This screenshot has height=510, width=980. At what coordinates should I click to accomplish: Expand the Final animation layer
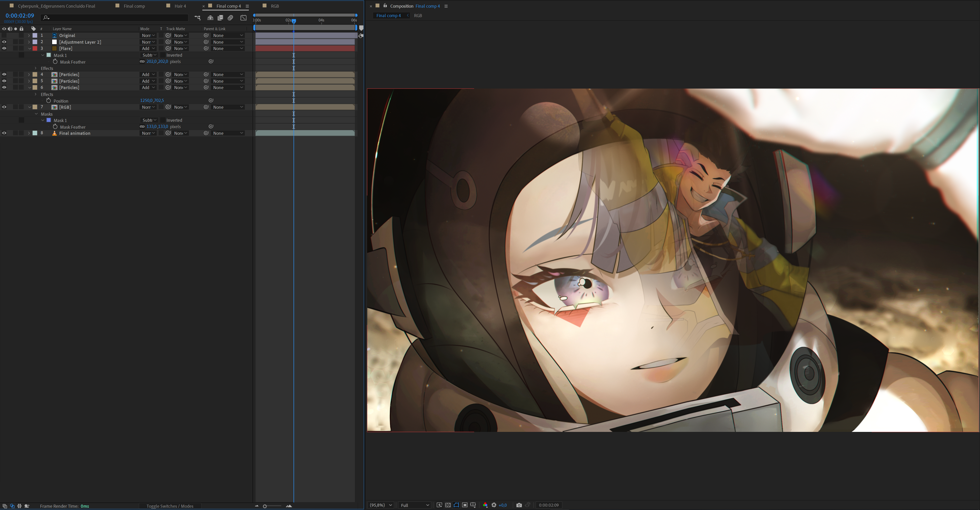(x=29, y=133)
